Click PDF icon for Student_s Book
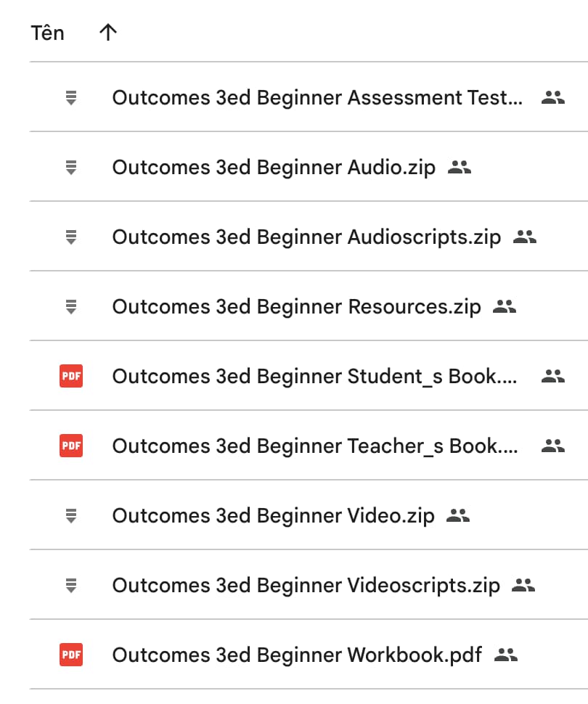 click(71, 376)
